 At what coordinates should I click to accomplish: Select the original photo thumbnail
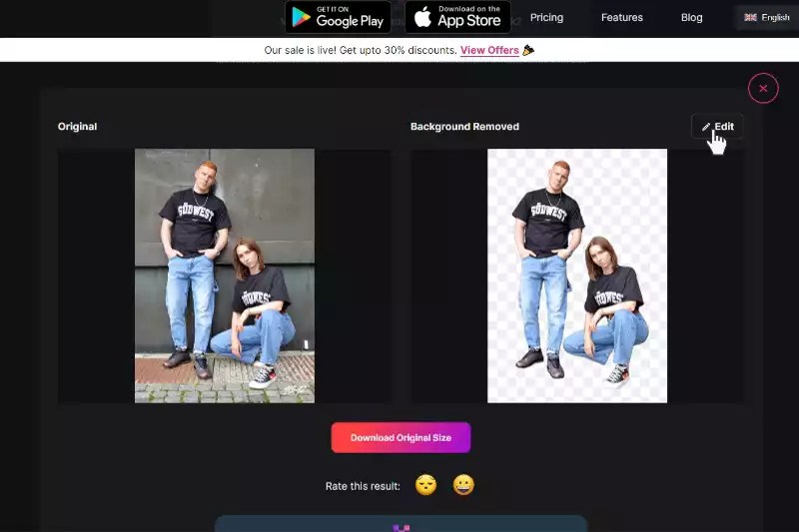pyautogui.click(x=224, y=275)
